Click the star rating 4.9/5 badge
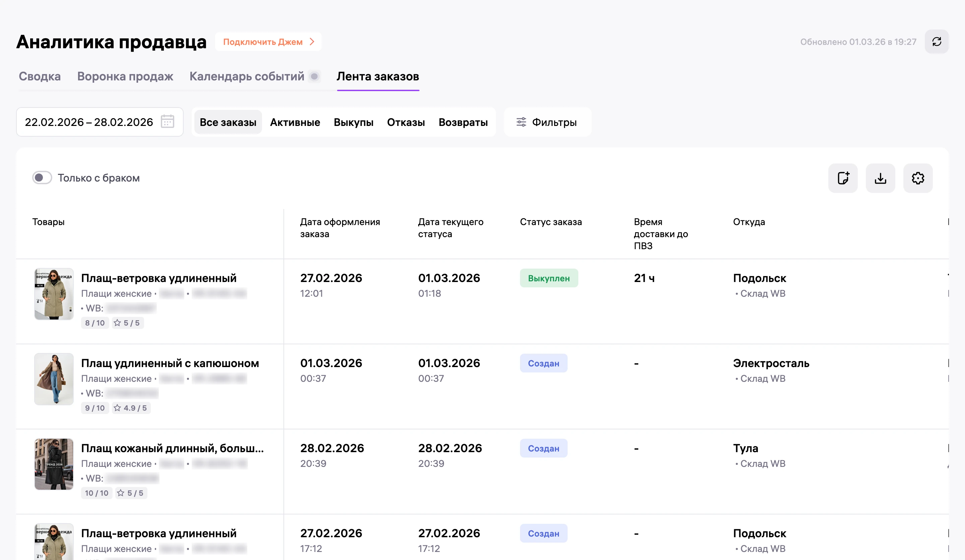Viewport: 965px width, 560px height. click(131, 408)
